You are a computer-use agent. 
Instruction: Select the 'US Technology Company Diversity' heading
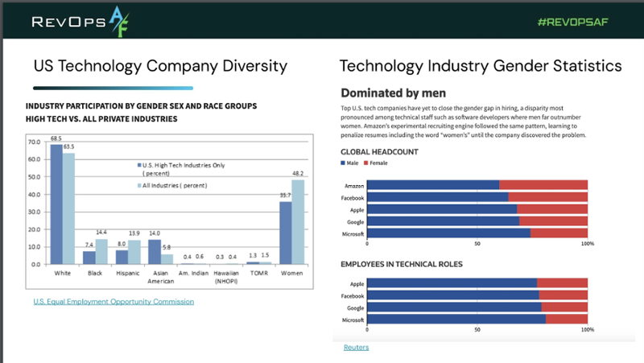point(160,66)
